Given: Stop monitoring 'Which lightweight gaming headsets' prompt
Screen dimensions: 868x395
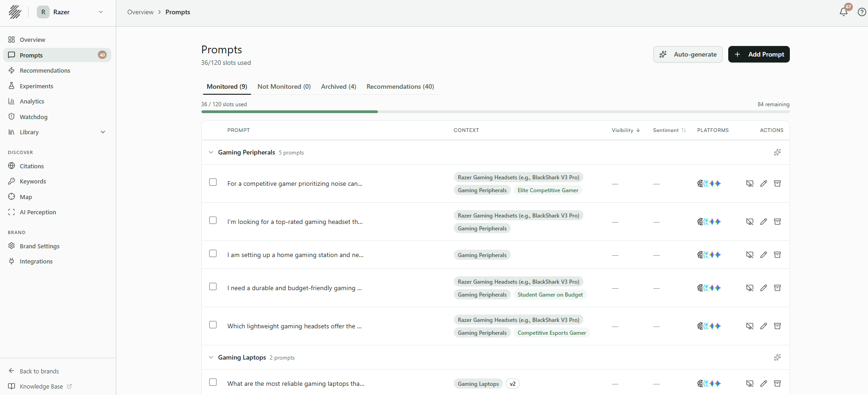Looking at the screenshot, I should click(x=749, y=326).
